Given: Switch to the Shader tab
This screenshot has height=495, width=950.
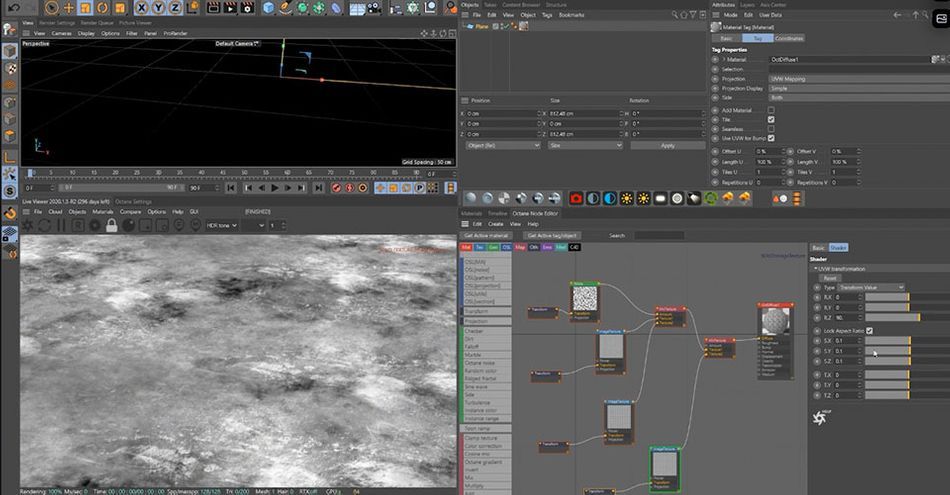Looking at the screenshot, I should coord(838,248).
